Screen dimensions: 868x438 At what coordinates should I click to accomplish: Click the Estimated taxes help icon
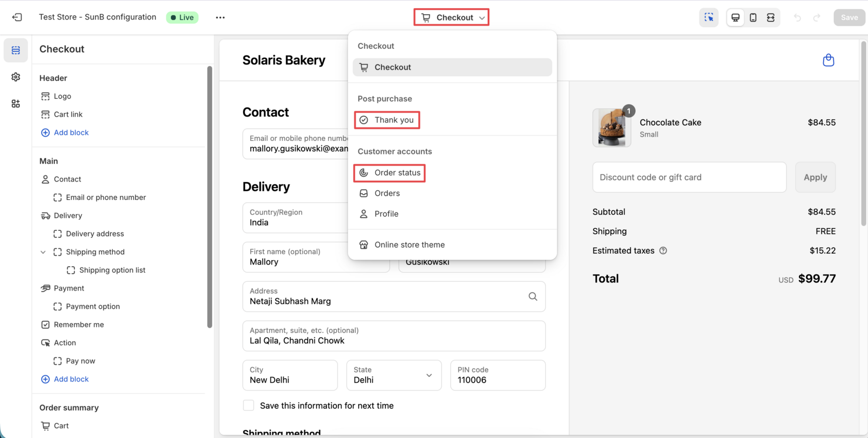[663, 250]
